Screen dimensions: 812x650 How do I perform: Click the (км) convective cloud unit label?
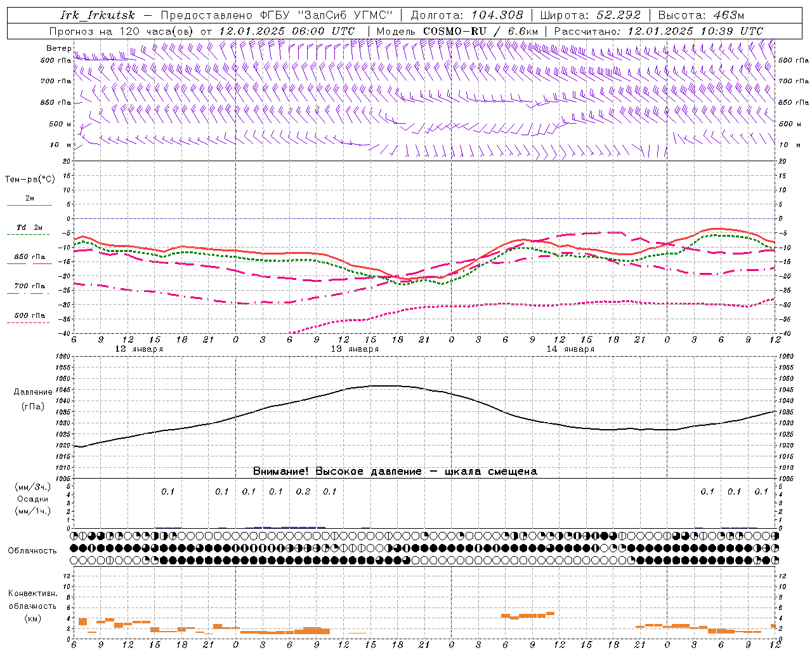[x=33, y=618]
